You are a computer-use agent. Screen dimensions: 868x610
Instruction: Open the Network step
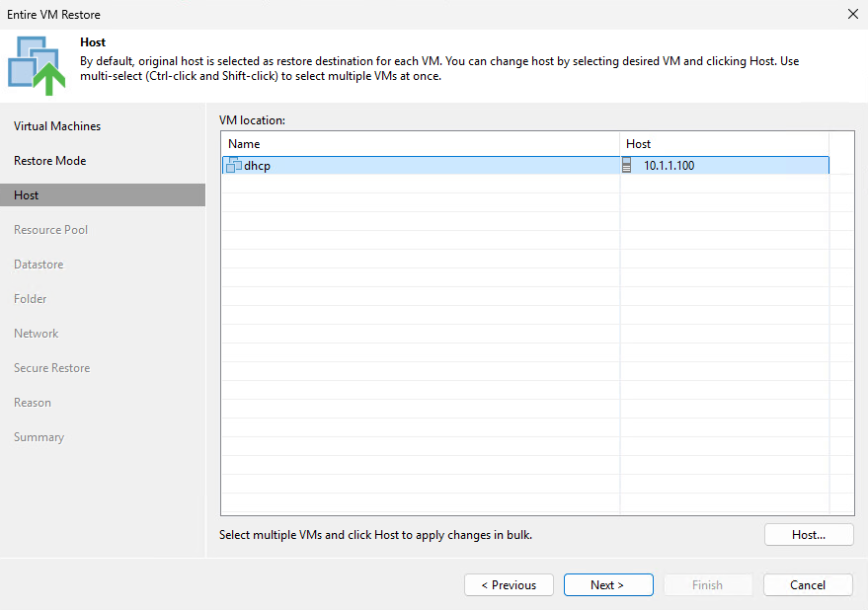36,333
